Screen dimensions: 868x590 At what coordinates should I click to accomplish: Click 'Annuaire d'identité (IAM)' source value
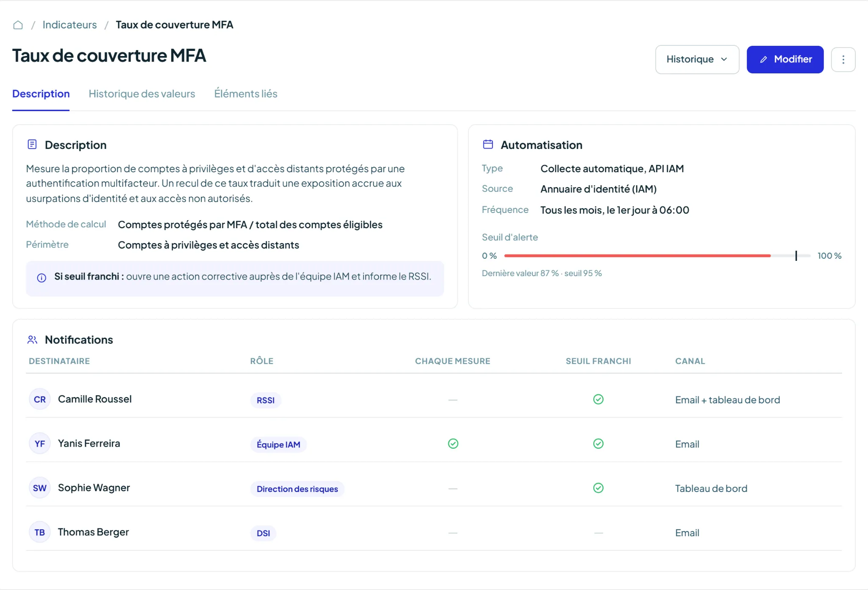(598, 189)
